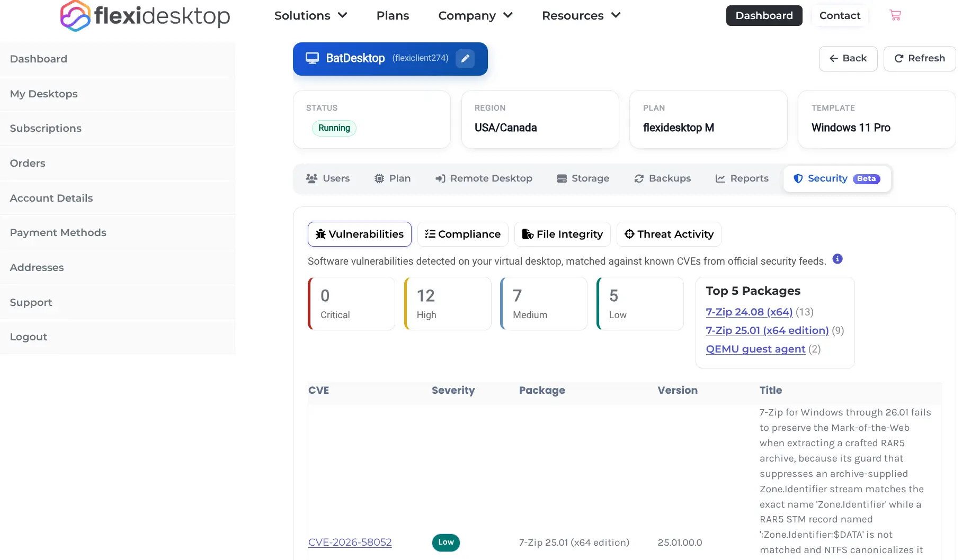The image size is (962, 560).
Task: Open Orders in the sidebar
Action: (118, 163)
